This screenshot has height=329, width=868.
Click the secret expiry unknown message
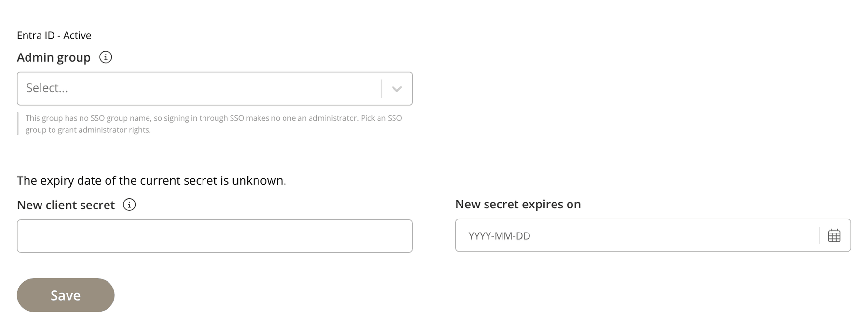pyautogui.click(x=151, y=180)
